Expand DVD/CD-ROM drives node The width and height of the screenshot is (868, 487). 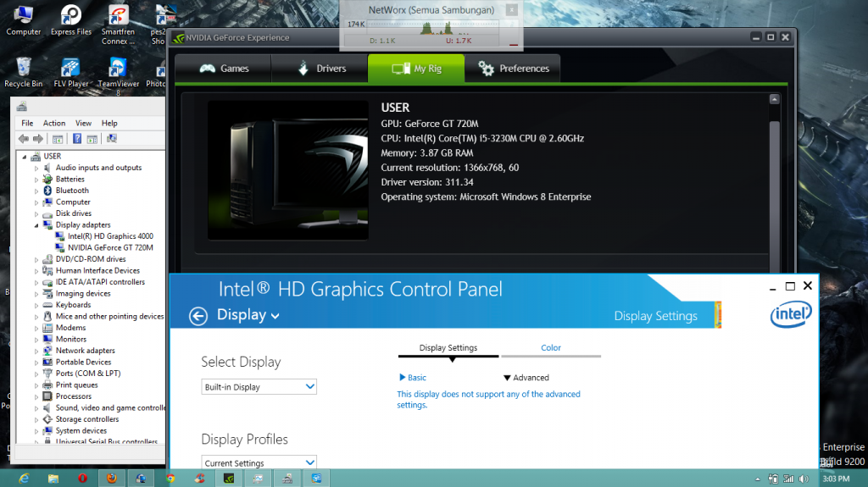36,259
